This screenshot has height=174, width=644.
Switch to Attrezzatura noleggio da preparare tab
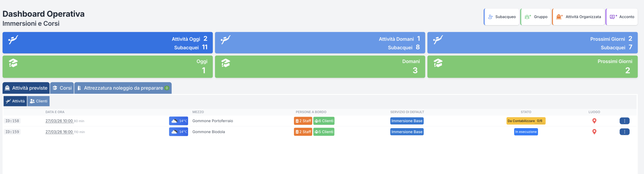click(x=123, y=88)
